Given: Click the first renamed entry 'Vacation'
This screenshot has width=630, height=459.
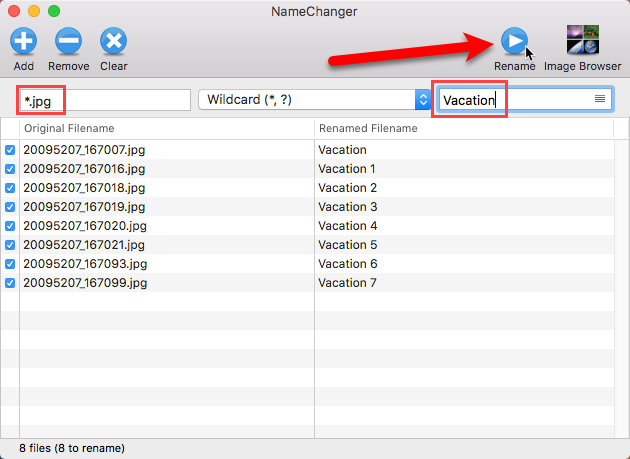Looking at the screenshot, I should (x=342, y=150).
